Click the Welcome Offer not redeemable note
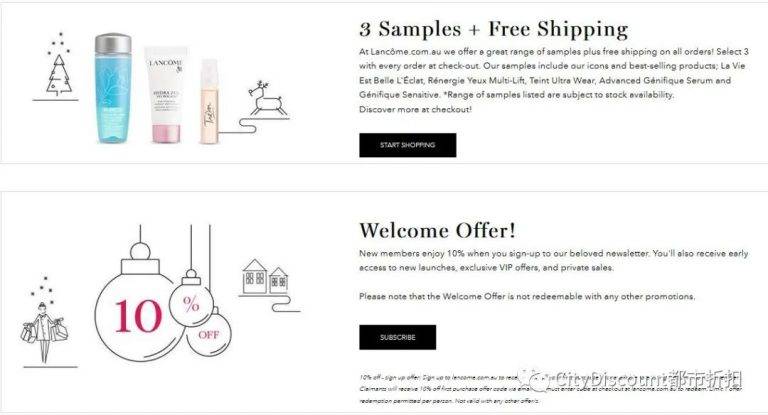 point(527,296)
